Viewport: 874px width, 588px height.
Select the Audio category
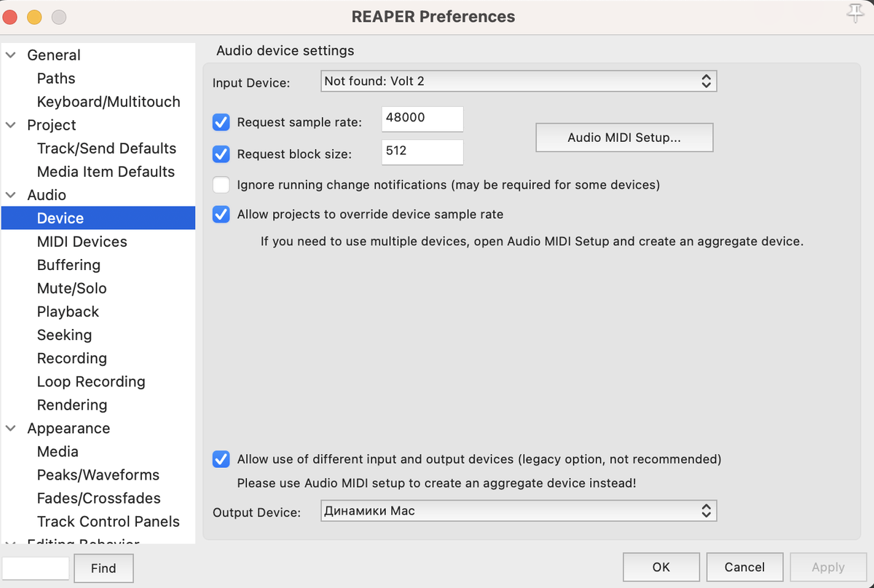click(x=47, y=195)
